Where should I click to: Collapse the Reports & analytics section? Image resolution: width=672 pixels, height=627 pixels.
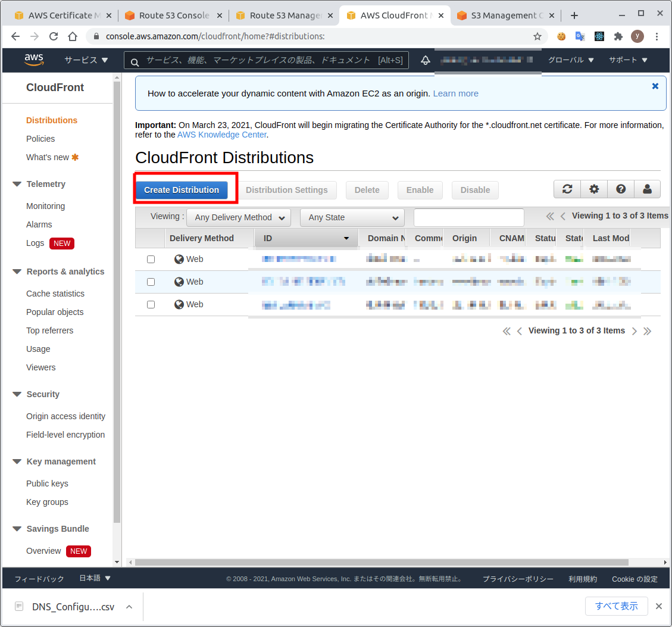17,272
